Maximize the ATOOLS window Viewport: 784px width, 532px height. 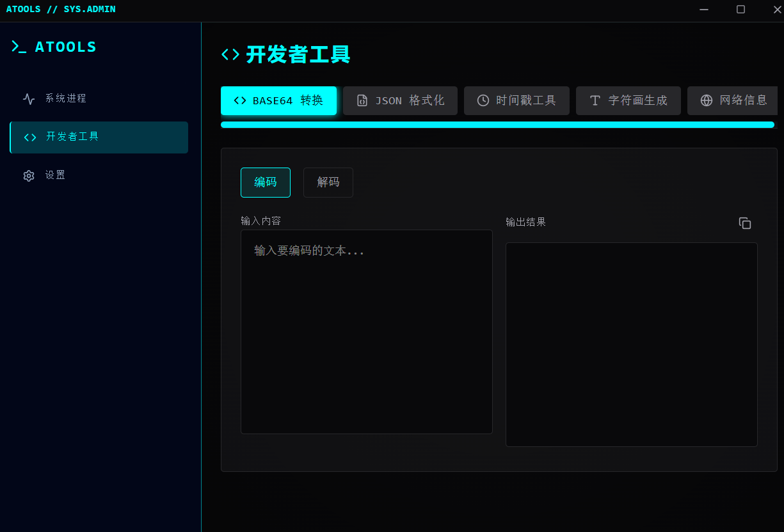click(x=740, y=10)
